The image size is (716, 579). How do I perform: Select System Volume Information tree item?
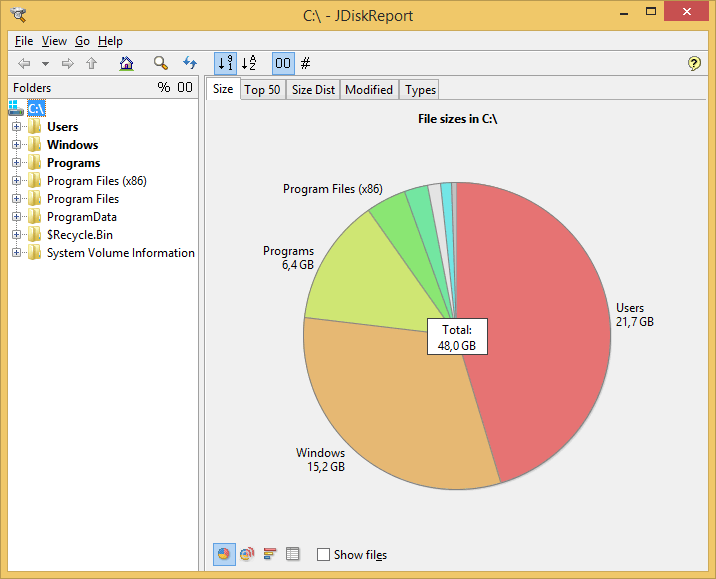tap(121, 253)
